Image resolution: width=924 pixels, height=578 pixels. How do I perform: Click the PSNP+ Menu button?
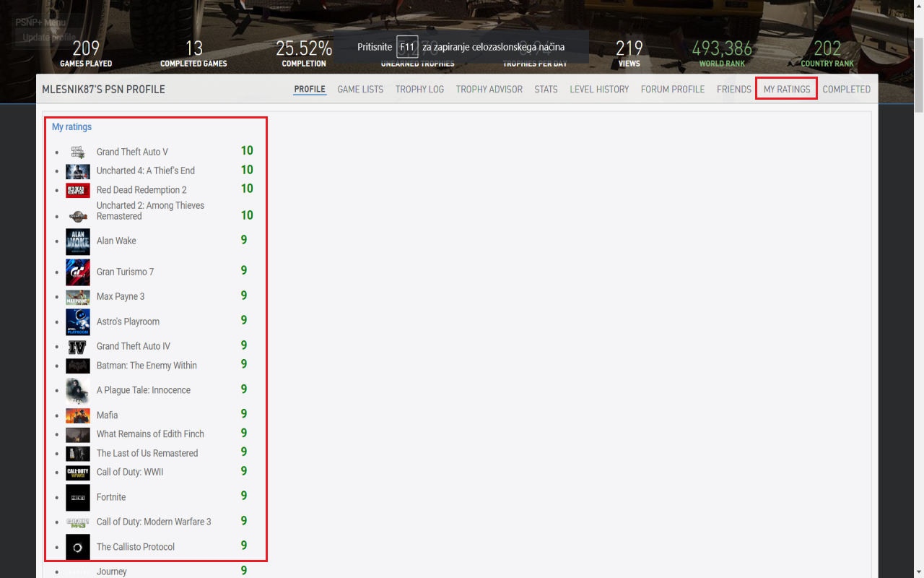(40, 22)
